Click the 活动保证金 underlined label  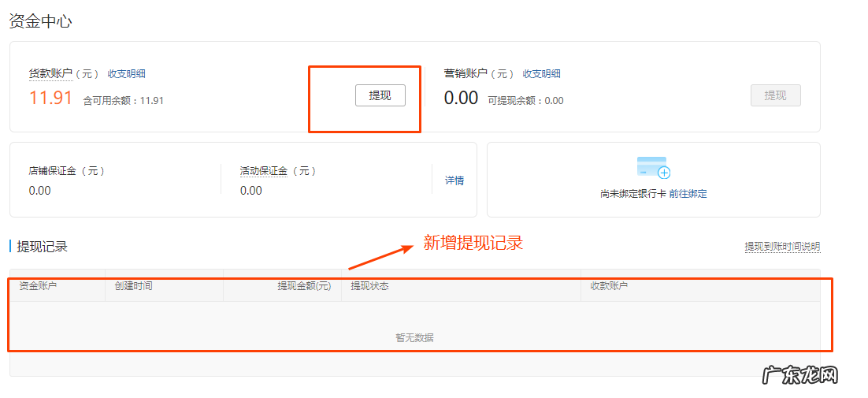[263, 171]
